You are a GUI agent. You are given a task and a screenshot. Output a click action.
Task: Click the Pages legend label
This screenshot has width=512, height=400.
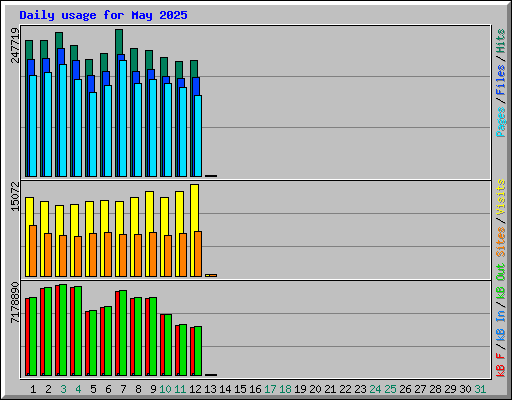(500, 122)
